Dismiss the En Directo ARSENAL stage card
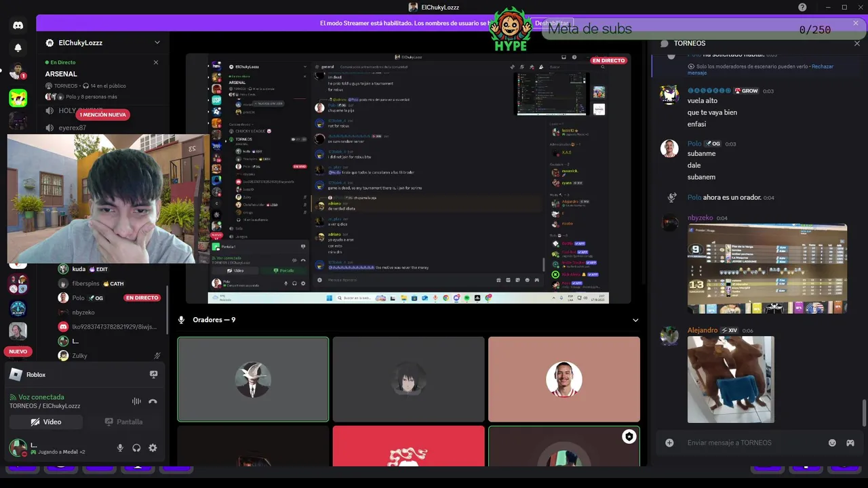Image resolution: width=868 pixels, height=488 pixels. point(156,62)
